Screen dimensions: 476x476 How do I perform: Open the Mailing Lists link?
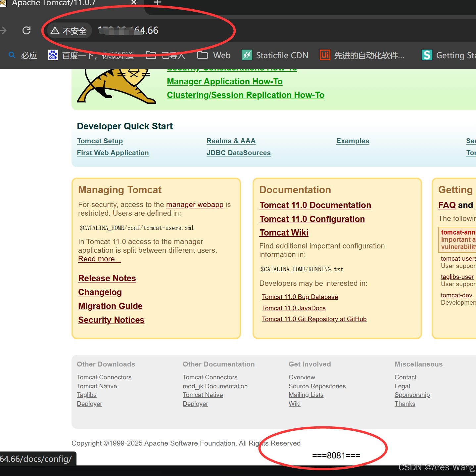(x=306, y=395)
